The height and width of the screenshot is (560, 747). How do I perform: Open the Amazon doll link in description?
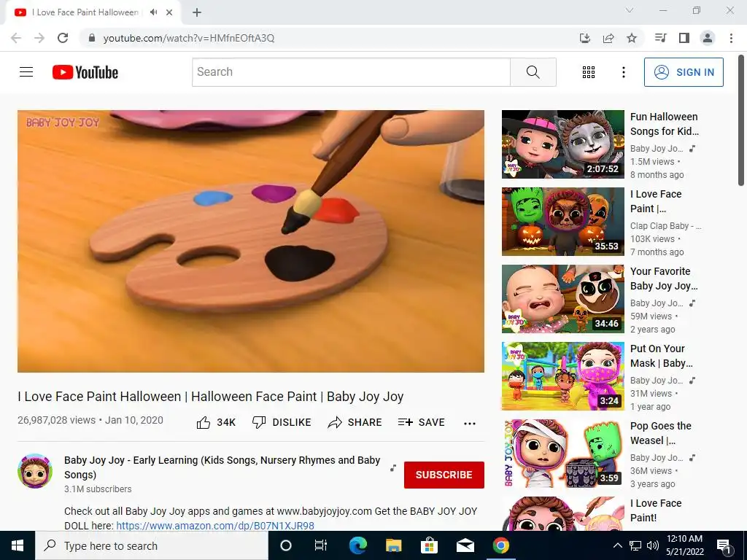coord(215,526)
